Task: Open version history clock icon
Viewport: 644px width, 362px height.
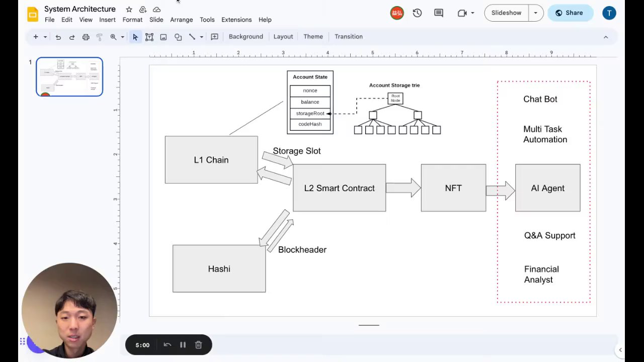Action: 417,13
